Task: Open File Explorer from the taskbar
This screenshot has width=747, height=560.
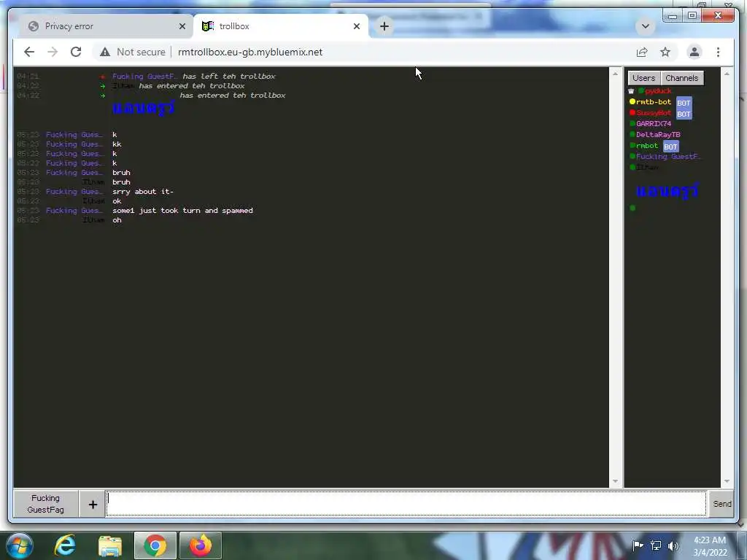Action: click(110, 545)
